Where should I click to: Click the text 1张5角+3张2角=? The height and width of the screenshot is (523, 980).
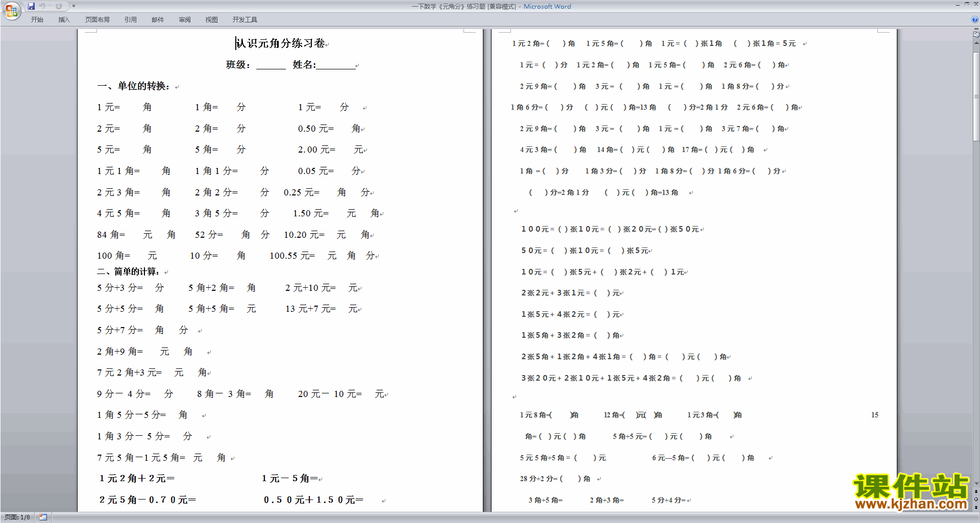tap(556, 336)
